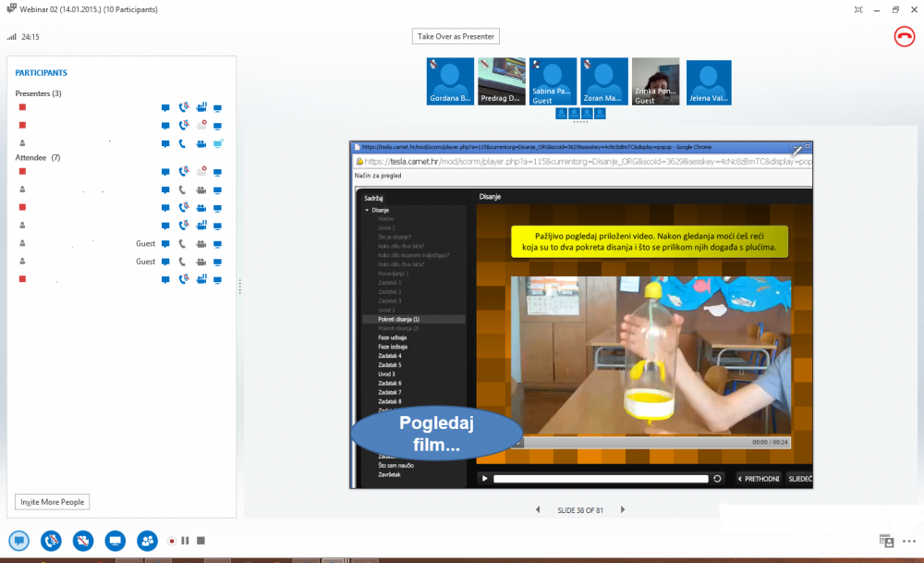Click the highlighted light-blue sharing monitor icon
The image size is (924, 563).
coord(218,144)
